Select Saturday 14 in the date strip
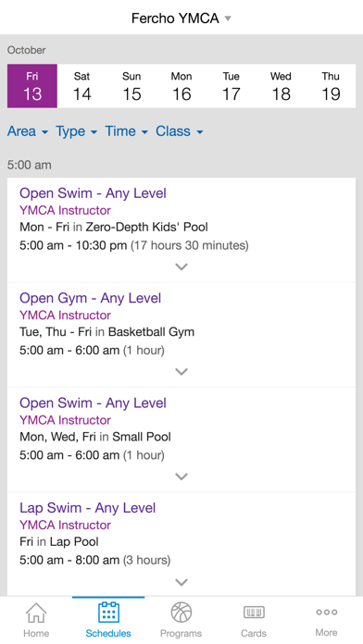 coord(81,86)
